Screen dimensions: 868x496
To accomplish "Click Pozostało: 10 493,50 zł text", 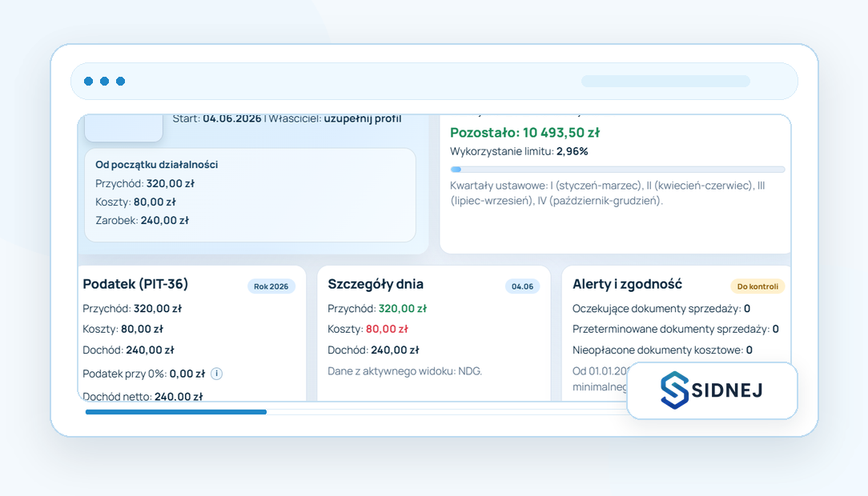I will (x=524, y=133).
